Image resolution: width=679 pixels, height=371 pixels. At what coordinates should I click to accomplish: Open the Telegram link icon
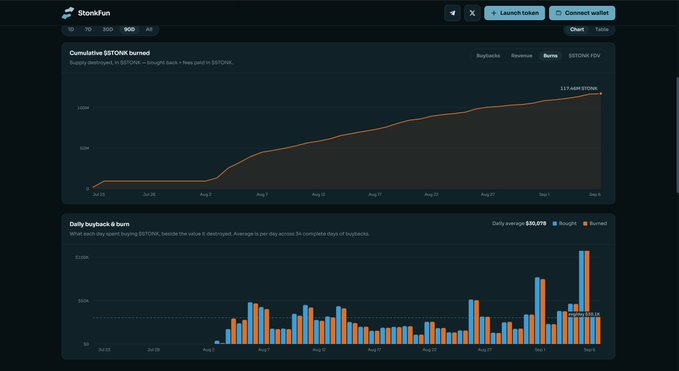click(x=452, y=13)
